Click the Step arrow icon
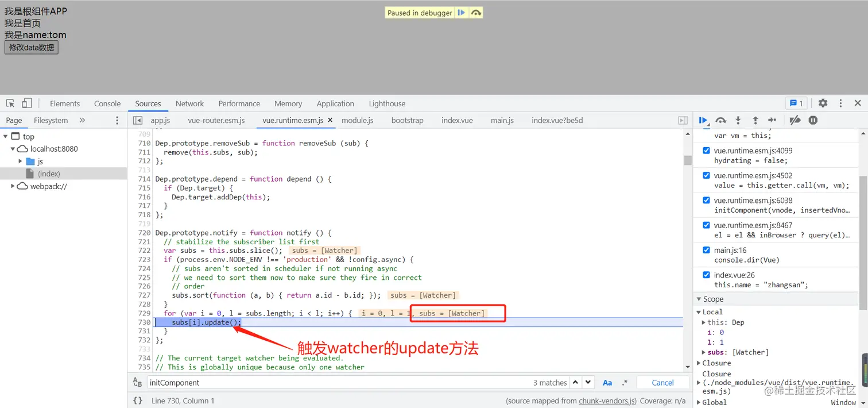 (772, 120)
